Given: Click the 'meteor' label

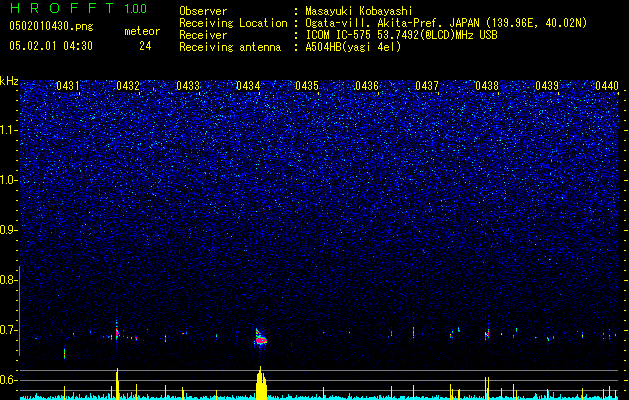Looking at the screenshot, I should [142, 31].
